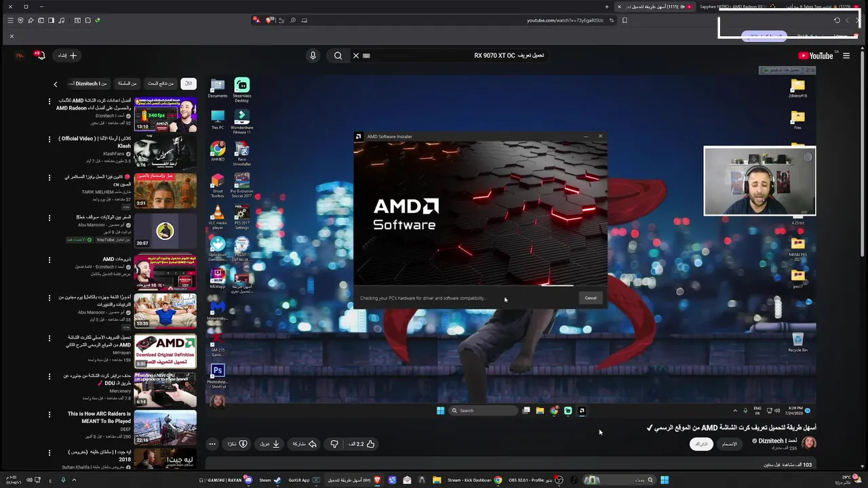Open options for Sultan Khalifa video

pyautogui.click(x=49, y=452)
